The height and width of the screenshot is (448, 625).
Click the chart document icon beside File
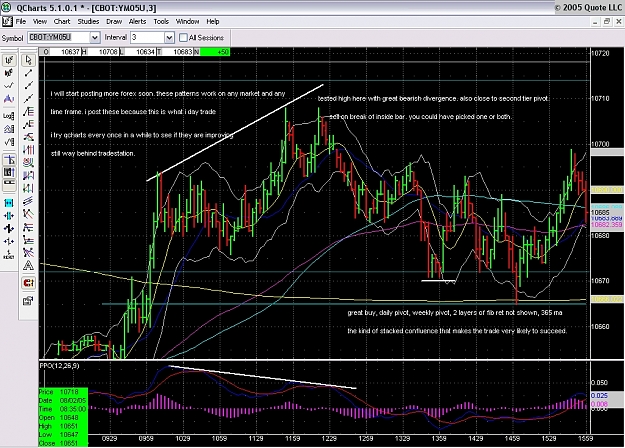click(7, 22)
